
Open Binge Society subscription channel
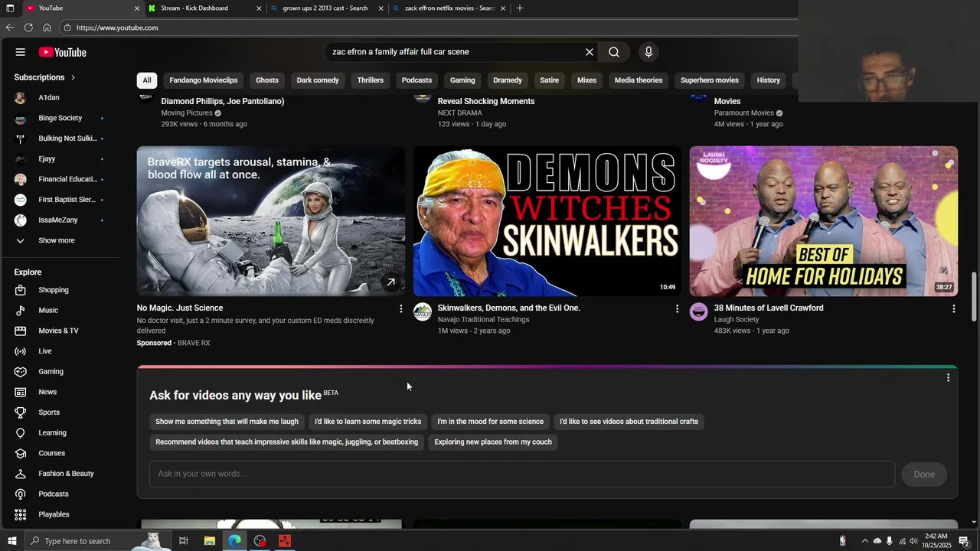coord(60,119)
